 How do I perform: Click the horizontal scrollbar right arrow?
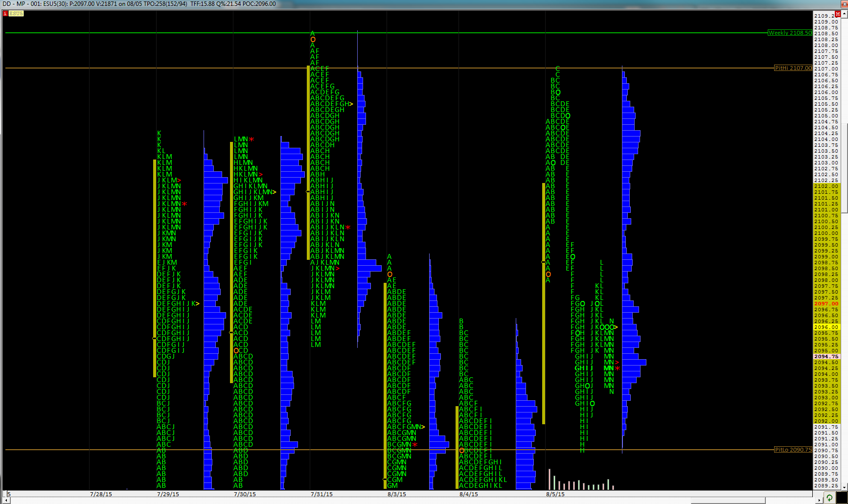tap(820, 501)
